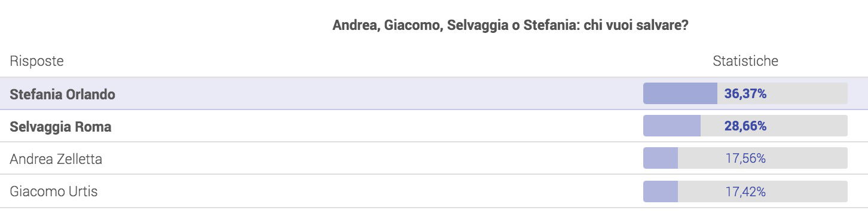The height and width of the screenshot is (219, 868).
Task: Select the Andrea Zelletta answer
Action: (x=56, y=159)
